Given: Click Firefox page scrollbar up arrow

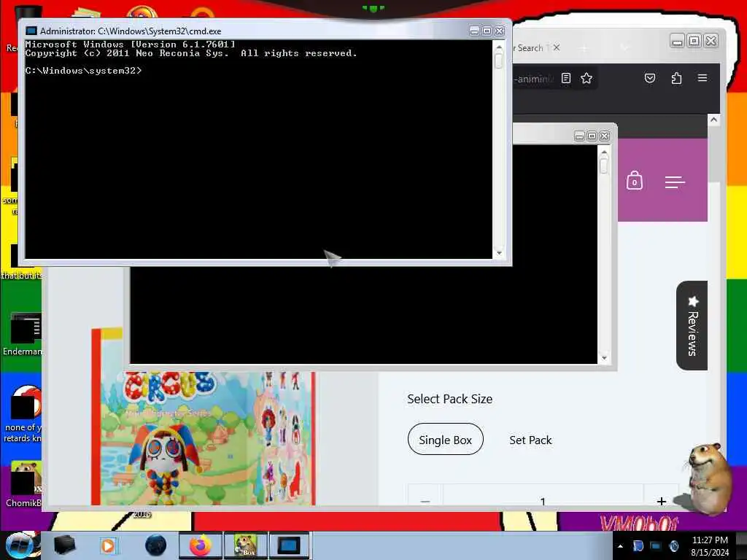Looking at the screenshot, I should click(713, 120).
